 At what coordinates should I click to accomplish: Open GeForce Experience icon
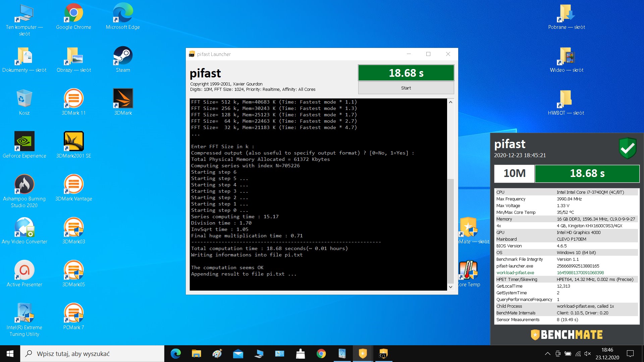[x=24, y=145]
